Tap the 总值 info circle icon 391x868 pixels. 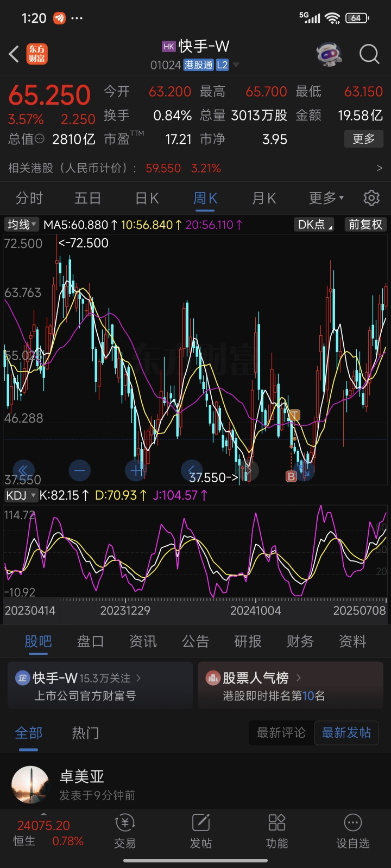coord(40,139)
